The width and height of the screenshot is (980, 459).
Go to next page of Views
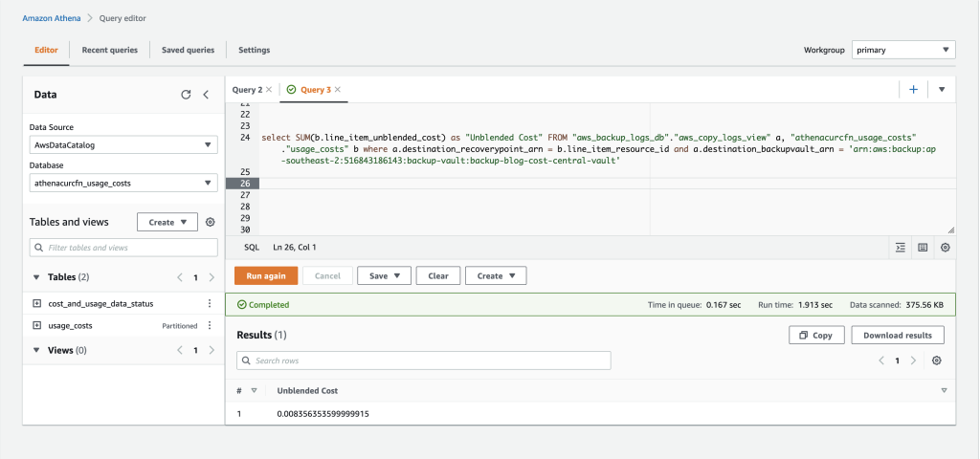(212, 350)
